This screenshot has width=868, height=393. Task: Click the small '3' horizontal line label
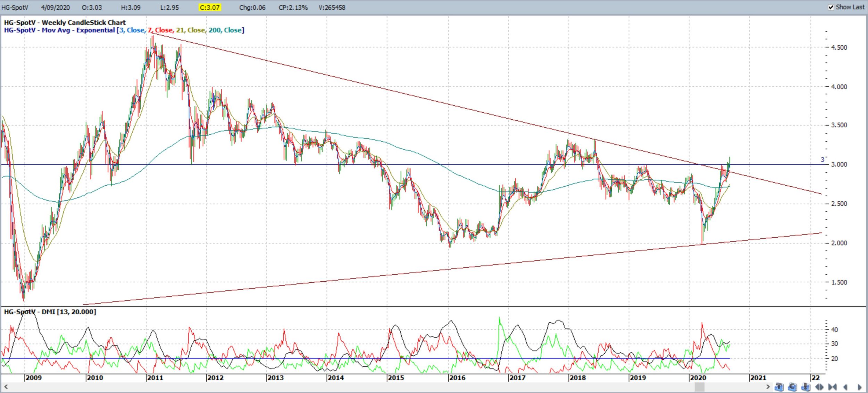tap(822, 160)
